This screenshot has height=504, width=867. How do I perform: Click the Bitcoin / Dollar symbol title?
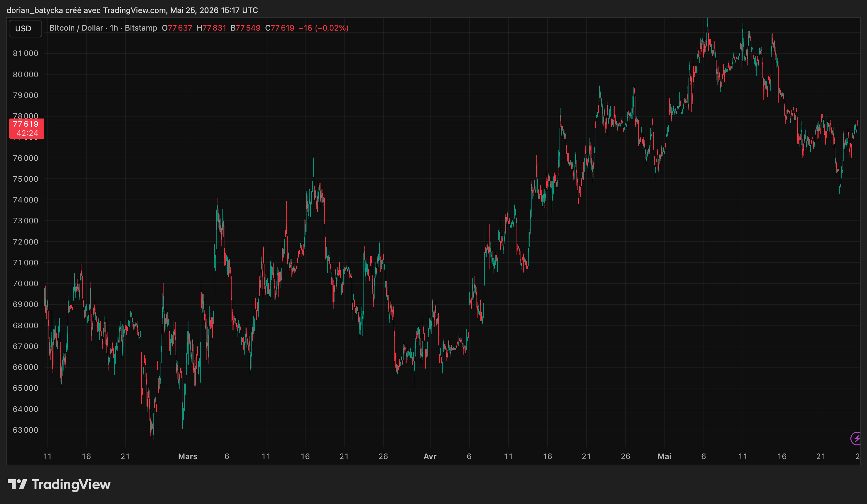pos(76,28)
